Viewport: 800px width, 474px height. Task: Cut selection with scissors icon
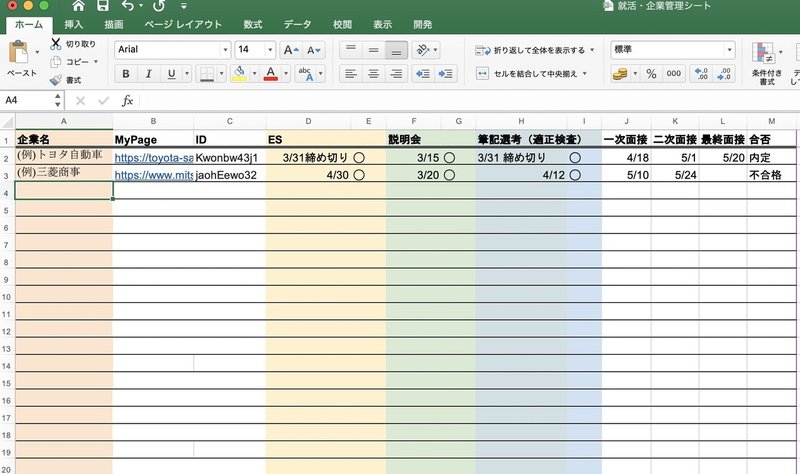[56, 44]
